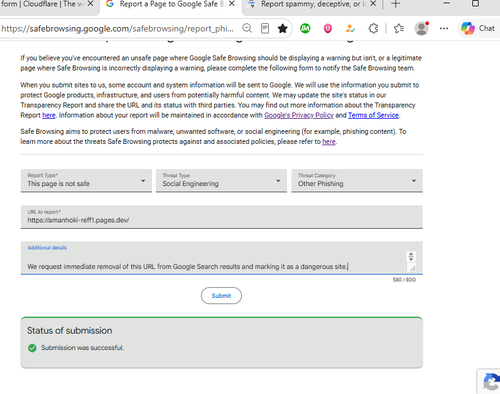
Task: Use the Additional details scroll stepper arrows
Action: coord(411,256)
